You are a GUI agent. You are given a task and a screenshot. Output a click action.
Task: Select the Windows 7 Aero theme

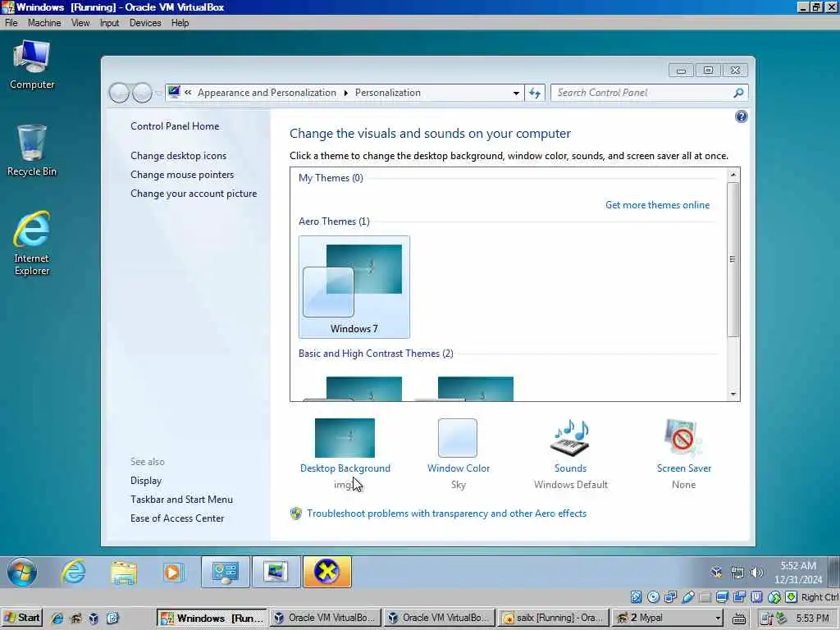354,287
